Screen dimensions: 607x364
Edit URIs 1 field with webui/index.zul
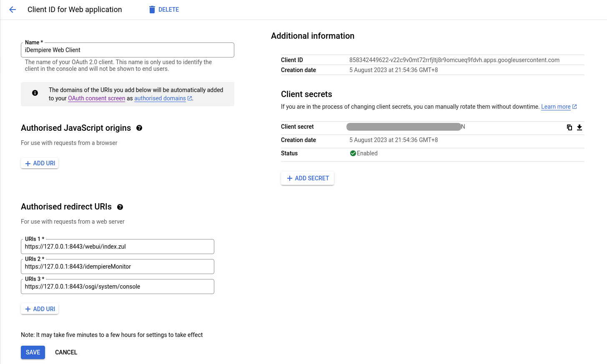pyautogui.click(x=117, y=247)
